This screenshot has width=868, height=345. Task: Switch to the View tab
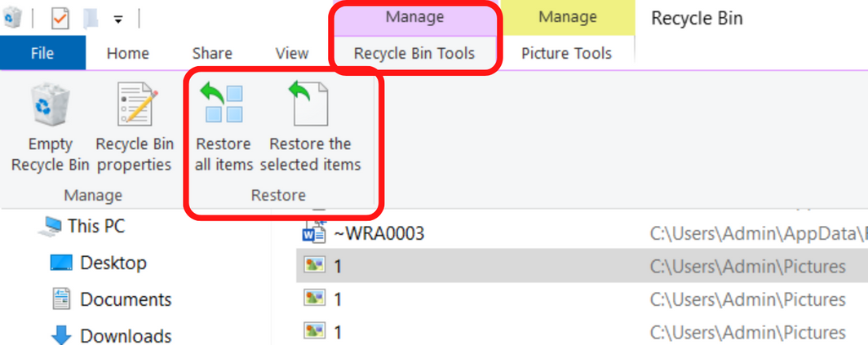point(292,53)
